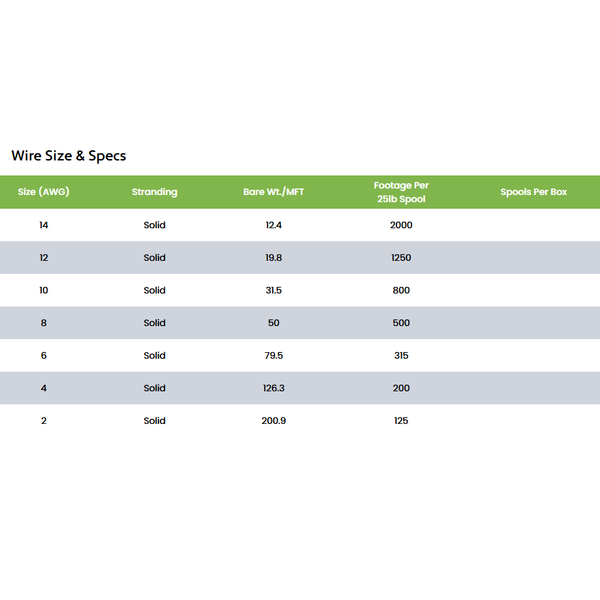Click the Bare Wt./MFT column header
Image resolution: width=600 pixels, height=600 pixels.
pos(274,192)
